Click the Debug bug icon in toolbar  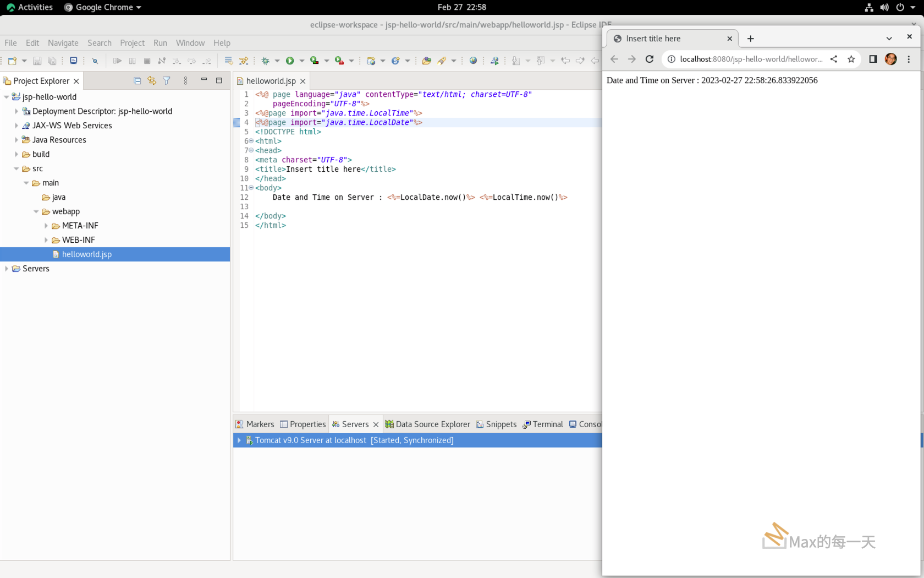point(266,61)
